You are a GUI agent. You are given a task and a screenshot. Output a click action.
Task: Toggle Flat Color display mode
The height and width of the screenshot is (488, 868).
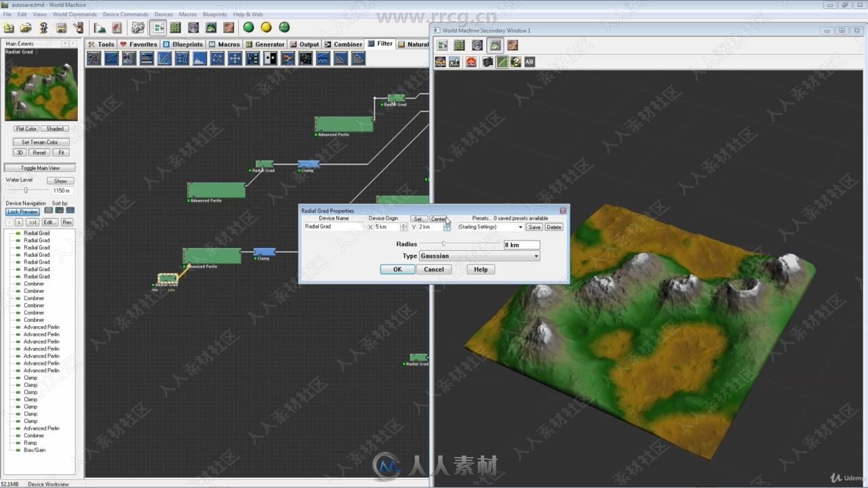[26, 129]
